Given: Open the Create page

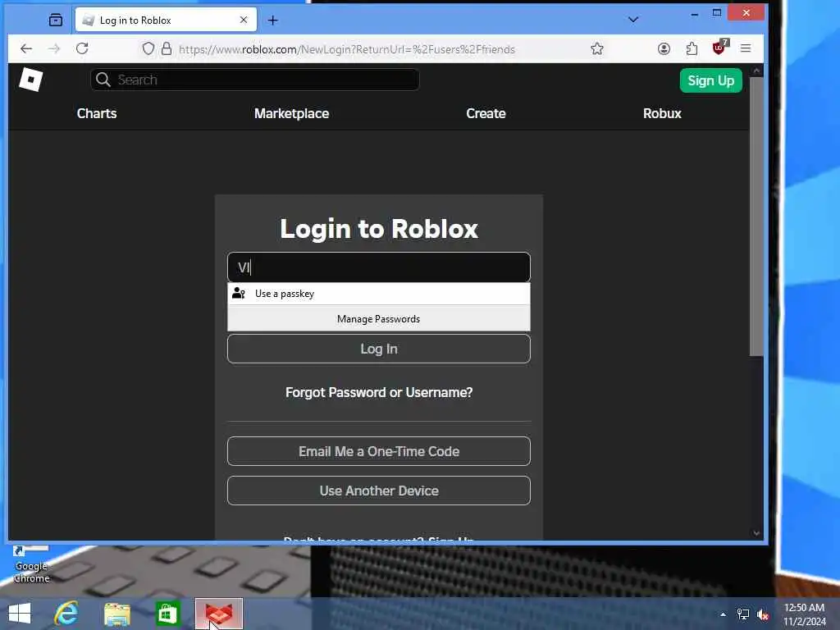Looking at the screenshot, I should 486,113.
